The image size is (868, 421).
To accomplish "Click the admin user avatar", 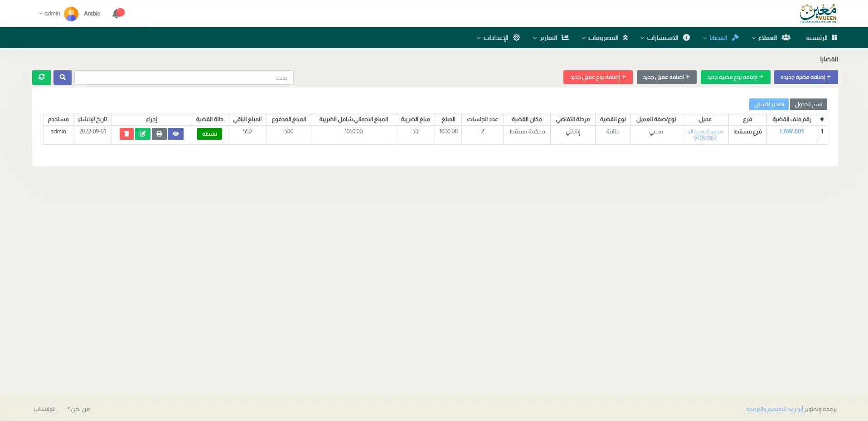I will [71, 14].
